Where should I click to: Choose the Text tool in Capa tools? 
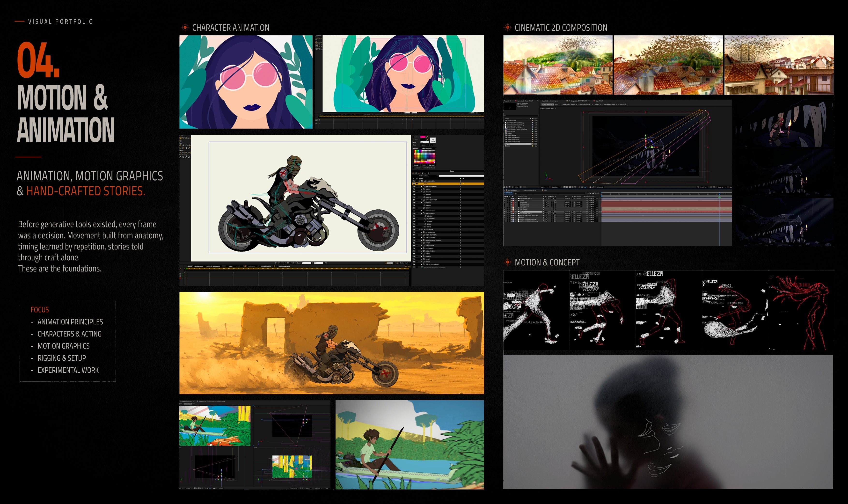[187, 148]
